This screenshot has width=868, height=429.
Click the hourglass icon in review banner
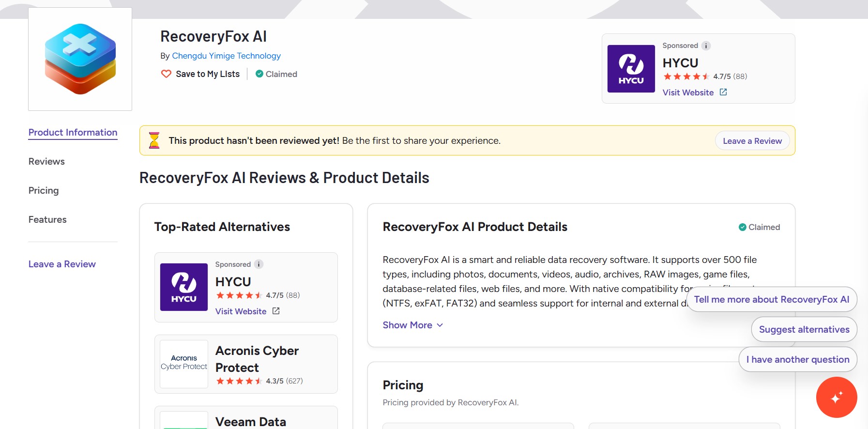154,140
